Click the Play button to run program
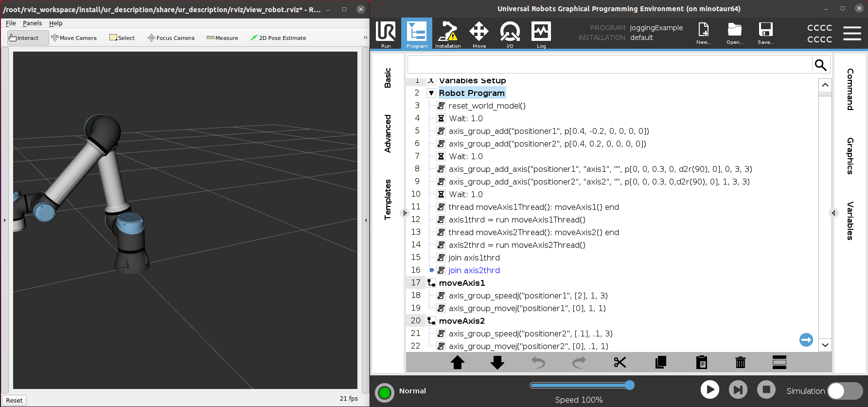868x407 pixels. coord(709,389)
